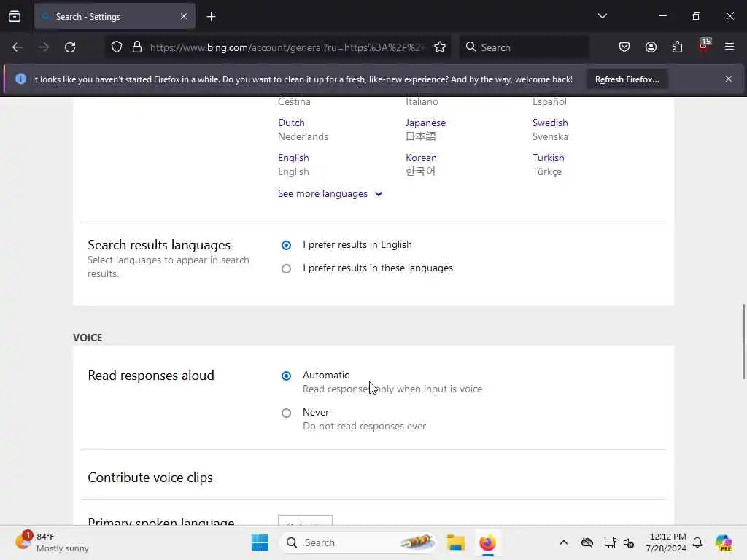Choose Dutch display language
This screenshot has width=747, height=560.
pos(291,122)
